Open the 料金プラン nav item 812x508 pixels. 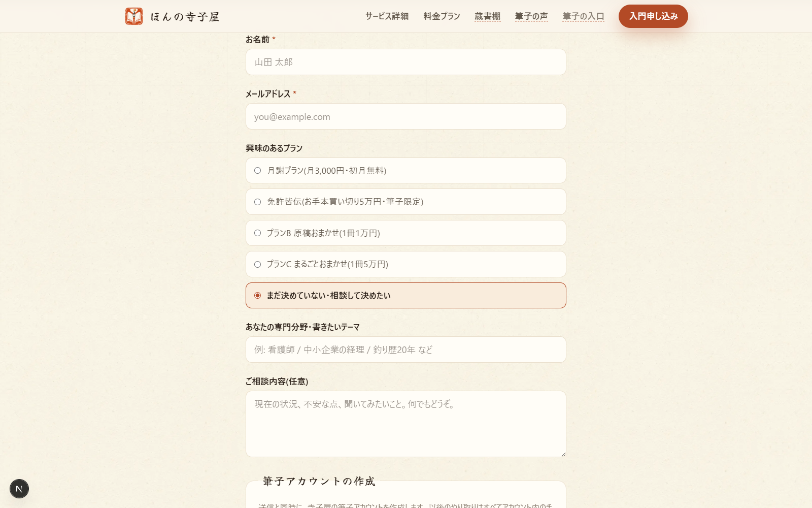pyautogui.click(x=442, y=16)
